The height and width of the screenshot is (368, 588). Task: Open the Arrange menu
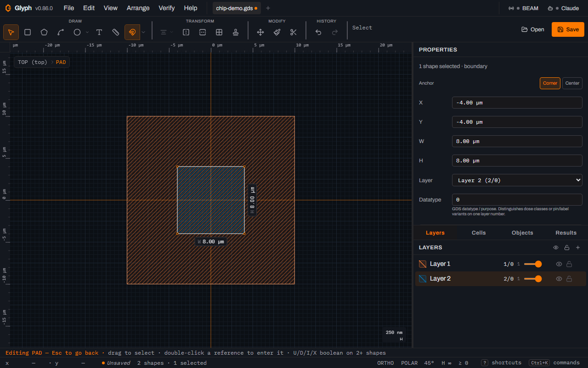138,8
